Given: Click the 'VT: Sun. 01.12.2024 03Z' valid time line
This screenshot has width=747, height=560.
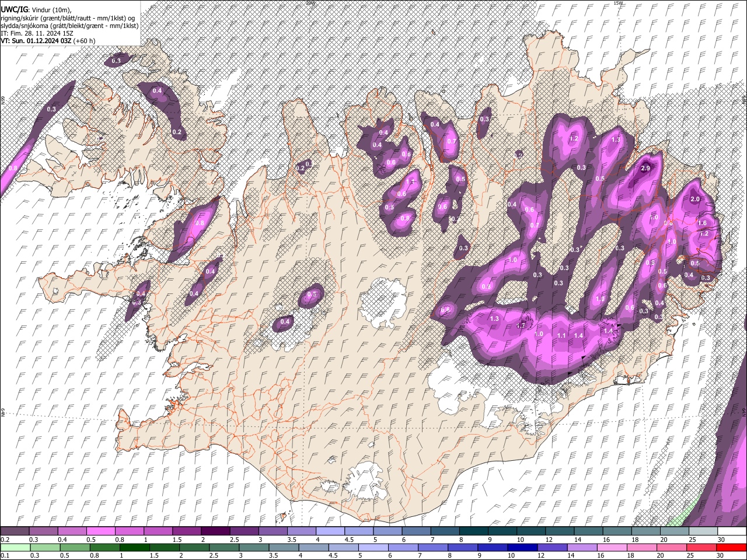Looking at the screenshot, I should coord(48,41).
